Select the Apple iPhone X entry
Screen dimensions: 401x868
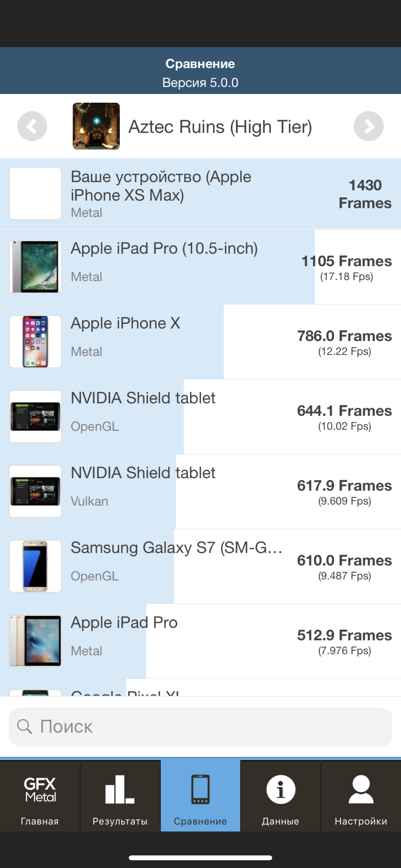coord(200,342)
